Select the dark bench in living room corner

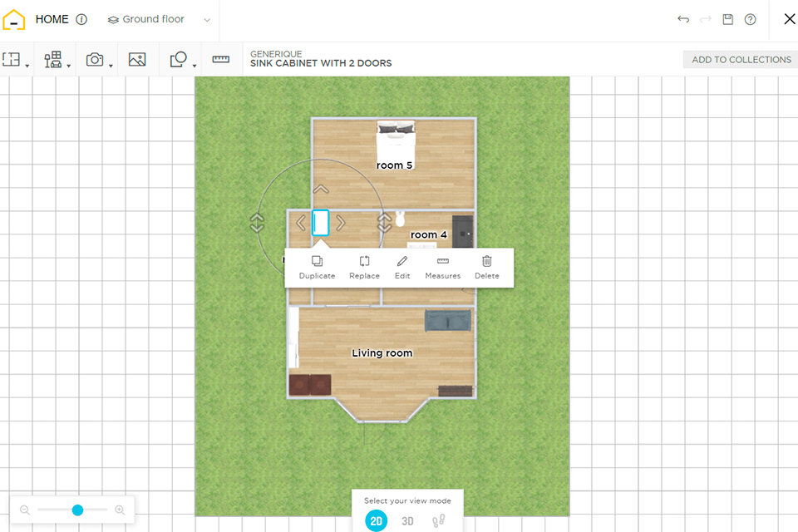point(456,391)
